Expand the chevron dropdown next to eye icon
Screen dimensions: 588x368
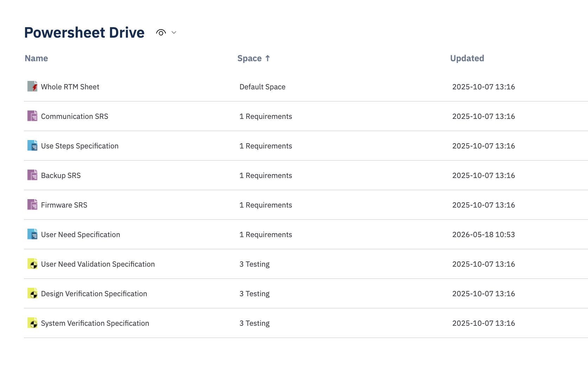(x=174, y=32)
